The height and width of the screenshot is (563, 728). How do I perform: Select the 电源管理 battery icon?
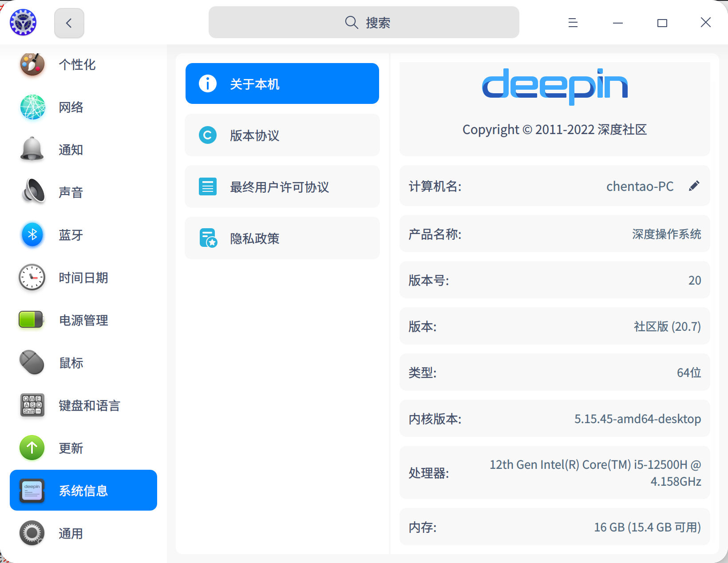coord(32,320)
